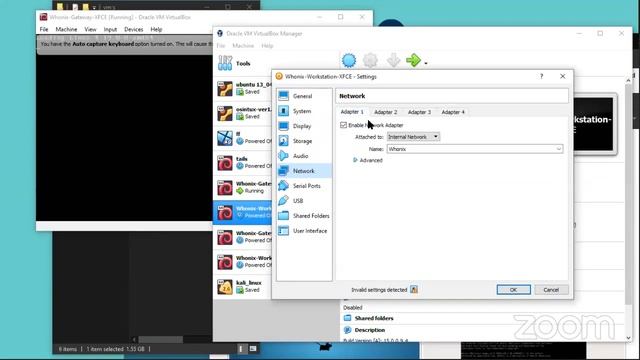Open the Tools entry in VirtualBox Manager

click(243, 63)
